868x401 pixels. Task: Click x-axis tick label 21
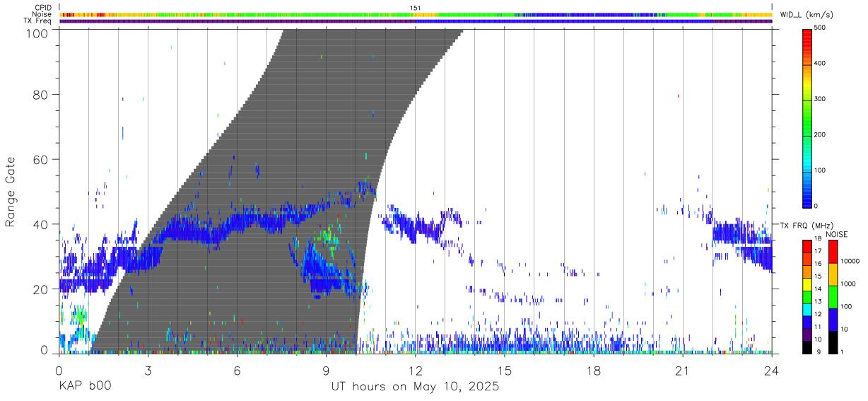pos(683,370)
